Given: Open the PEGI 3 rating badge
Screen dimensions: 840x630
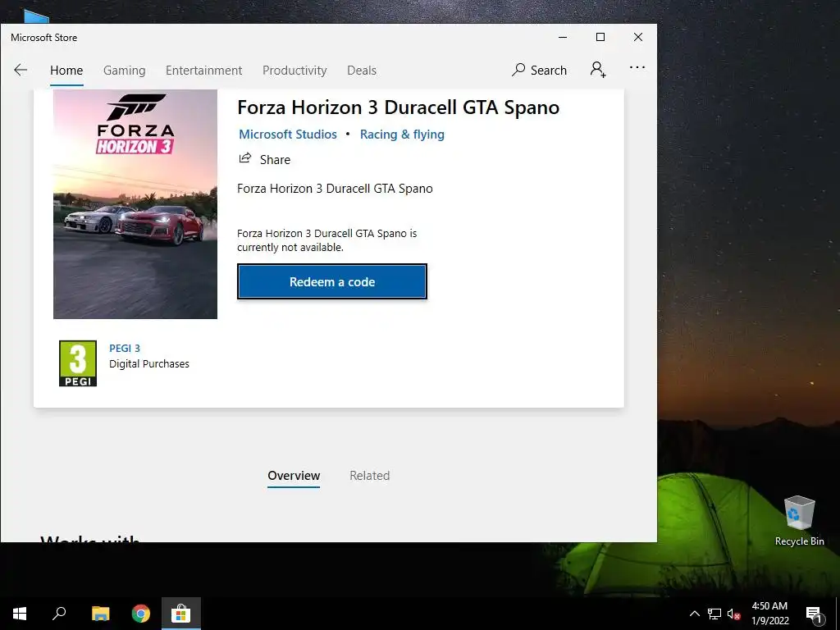Looking at the screenshot, I should 78,363.
